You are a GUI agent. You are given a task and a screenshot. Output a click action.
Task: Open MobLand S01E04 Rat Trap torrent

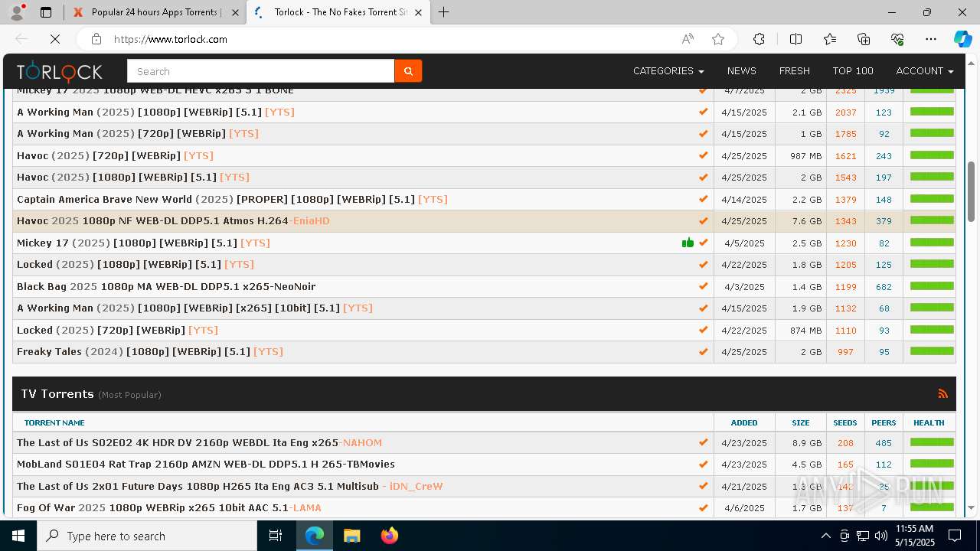(206, 465)
